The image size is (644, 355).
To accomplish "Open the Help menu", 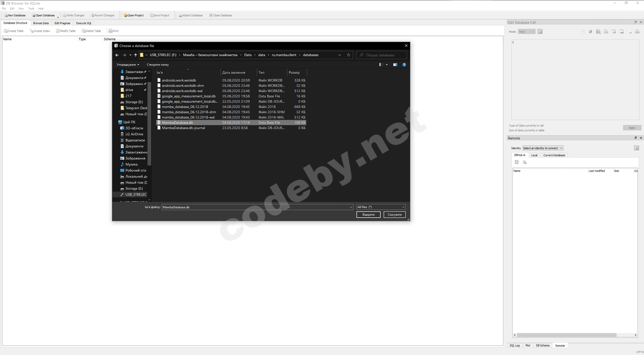I will point(41,8).
